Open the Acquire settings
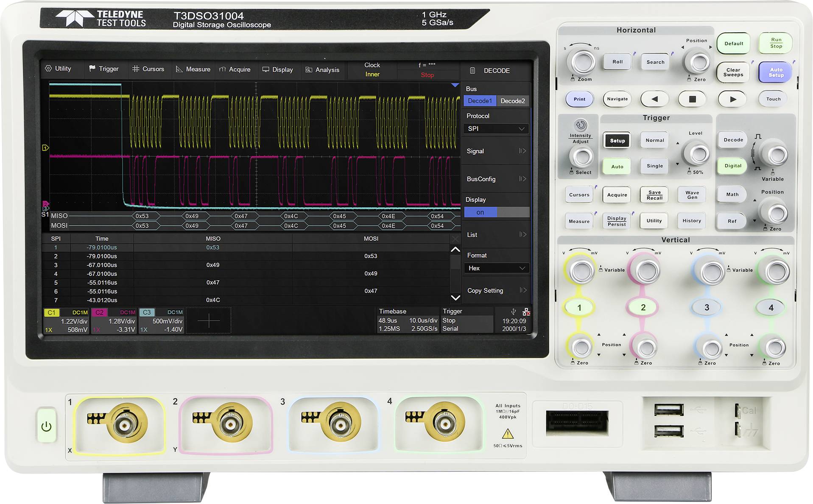 click(235, 69)
